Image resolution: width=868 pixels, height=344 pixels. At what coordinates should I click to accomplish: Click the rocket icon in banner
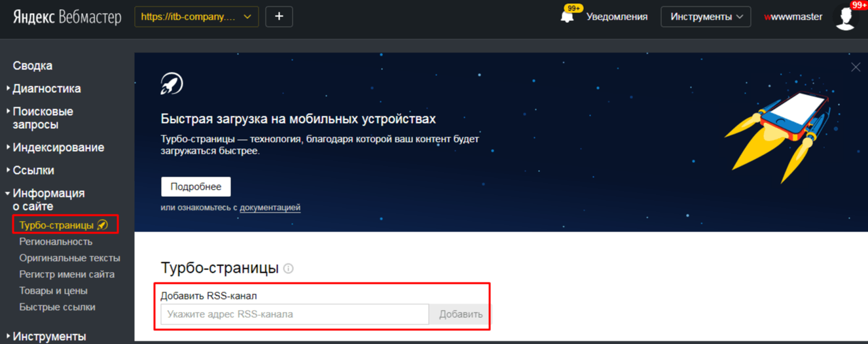[x=172, y=83]
